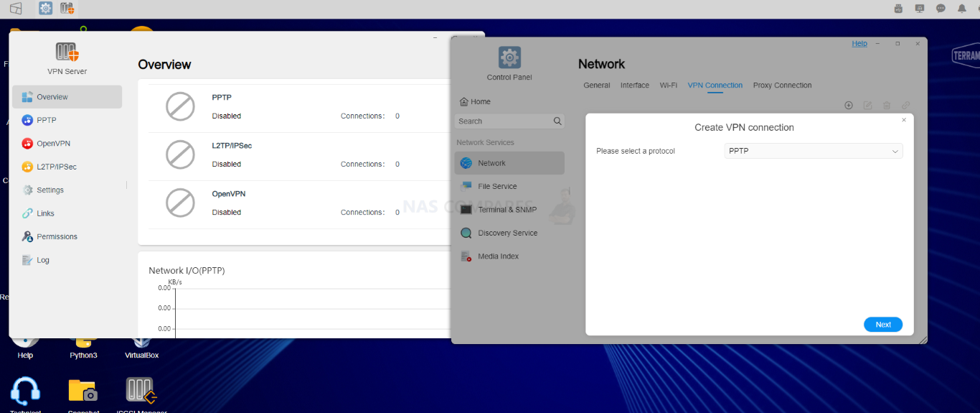The image size is (980, 413).
Task: Click the Control Panel search field
Action: pyautogui.click(x=509, y=121)
